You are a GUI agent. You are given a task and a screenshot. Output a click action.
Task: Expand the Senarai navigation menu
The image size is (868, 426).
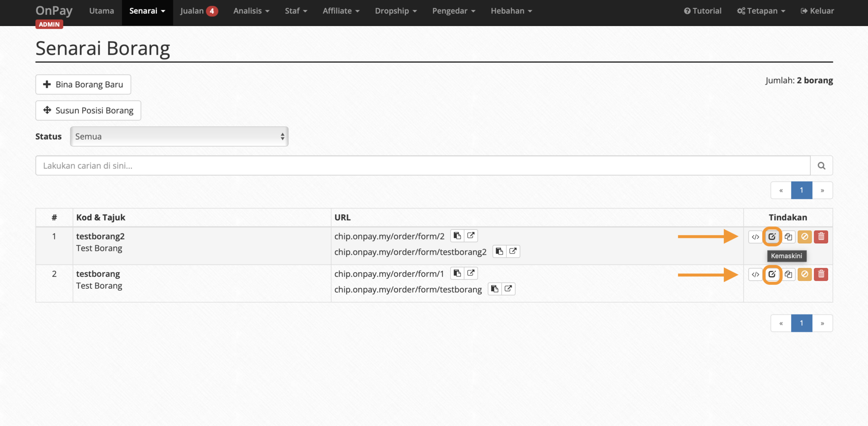pyautogui.click(x=147, y=11)
